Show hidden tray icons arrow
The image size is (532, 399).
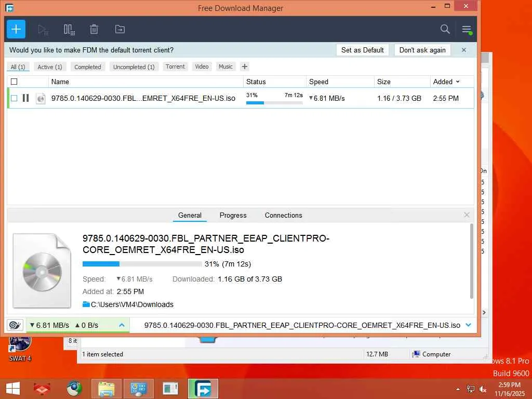pyautogui.click(x=458, y=389)
